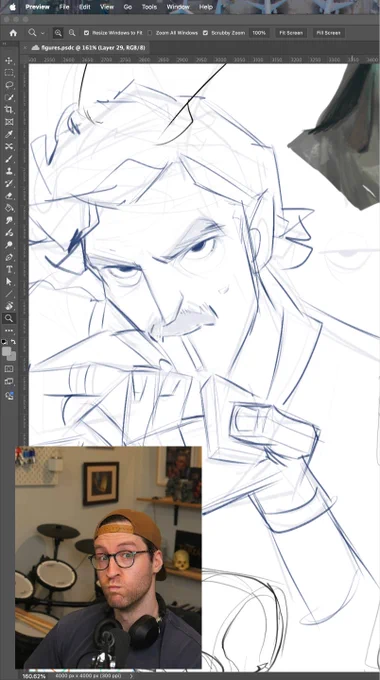Toggle Scrubby Zoom checkbox
380x680 pixels.
[205, 33]
